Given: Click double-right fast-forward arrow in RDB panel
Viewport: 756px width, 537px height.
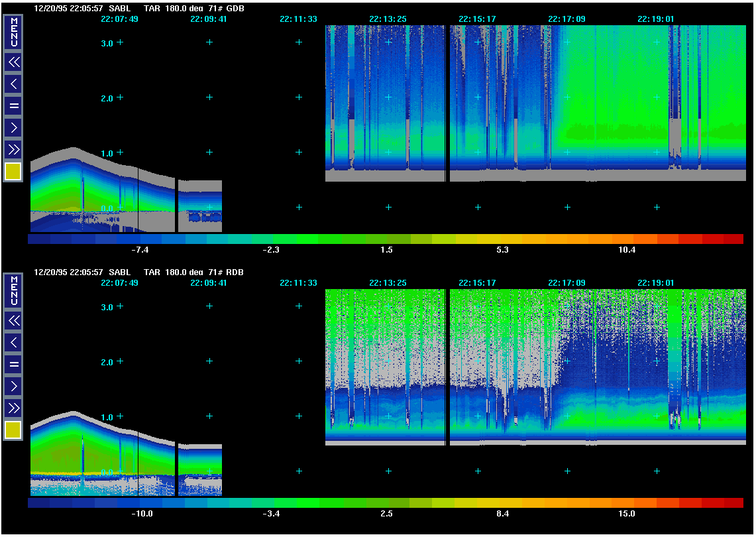Looking at the screenshot, I should point(13,407).
